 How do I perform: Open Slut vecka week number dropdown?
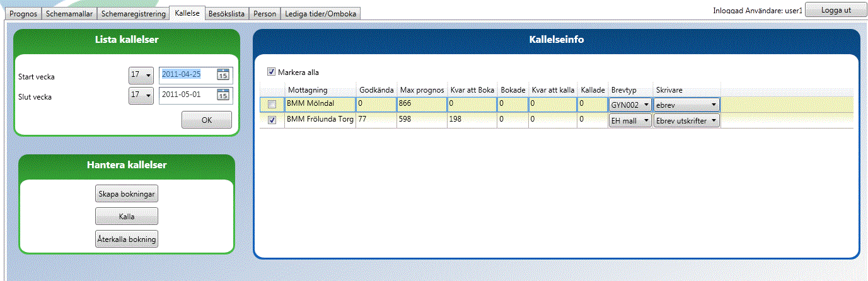point(141,95)
